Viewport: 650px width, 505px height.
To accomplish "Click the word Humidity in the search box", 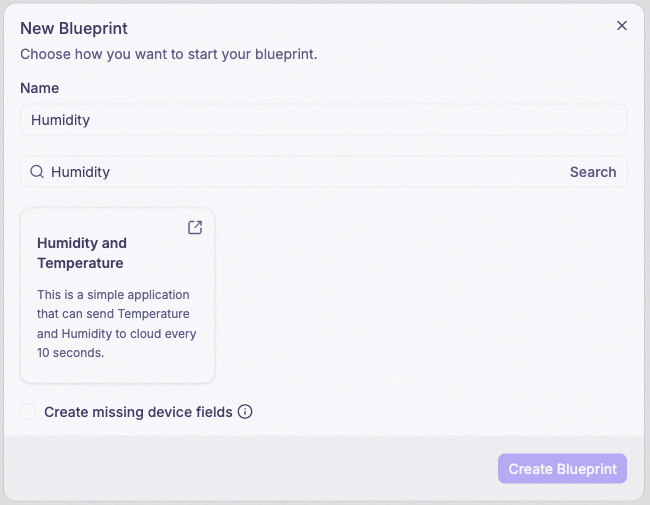I will click(x=80, y=172).
